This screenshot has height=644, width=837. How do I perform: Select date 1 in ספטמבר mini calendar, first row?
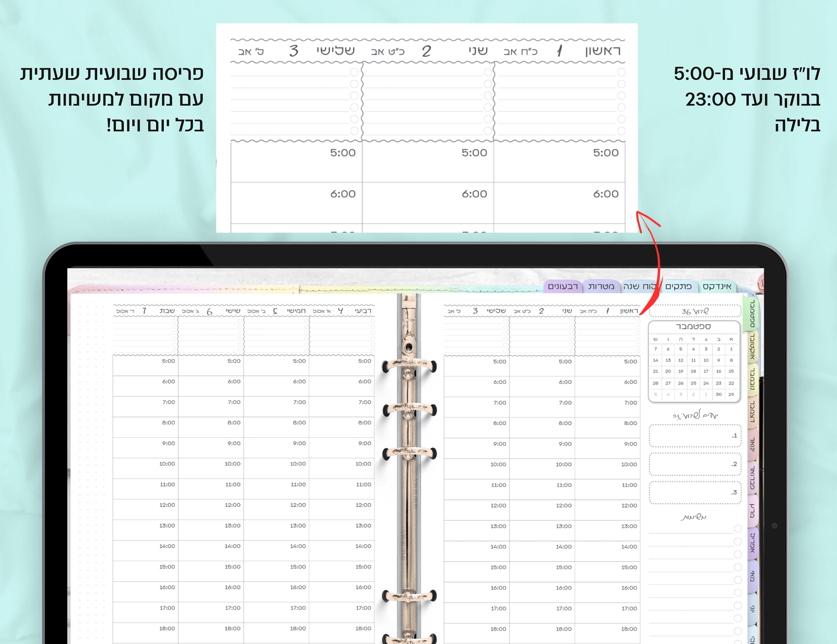pos(731,349)
